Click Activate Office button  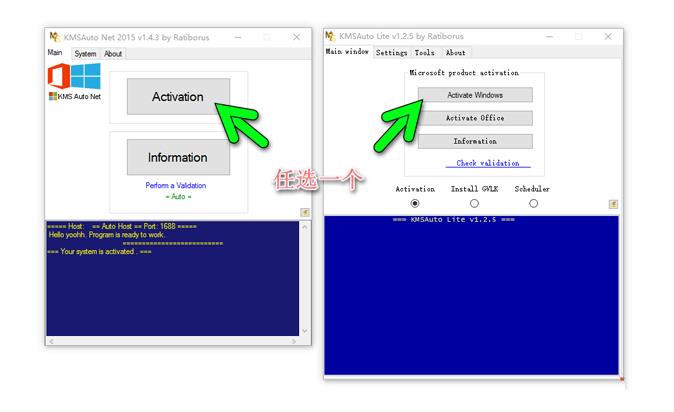pos(475,118)
